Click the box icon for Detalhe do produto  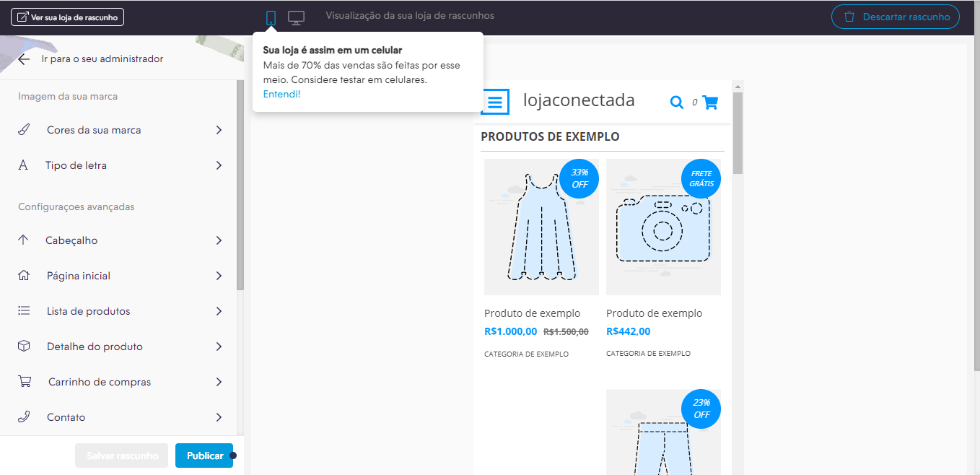click(24, 347)
